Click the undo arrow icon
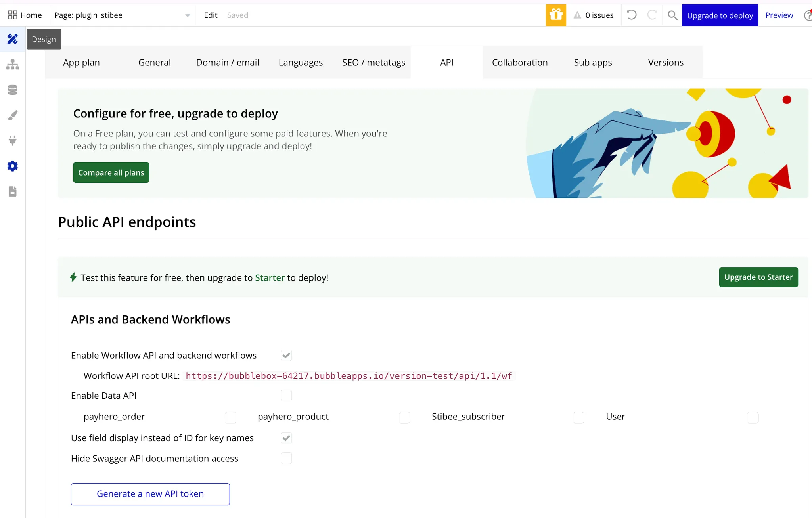Screen dimensions: 812x518 pos(632,15)
